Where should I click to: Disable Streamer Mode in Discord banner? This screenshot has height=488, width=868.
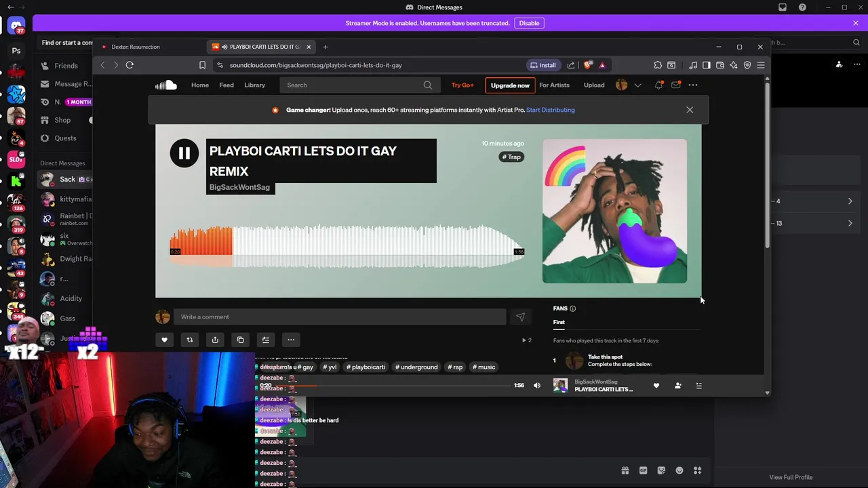tap(529, 23)
